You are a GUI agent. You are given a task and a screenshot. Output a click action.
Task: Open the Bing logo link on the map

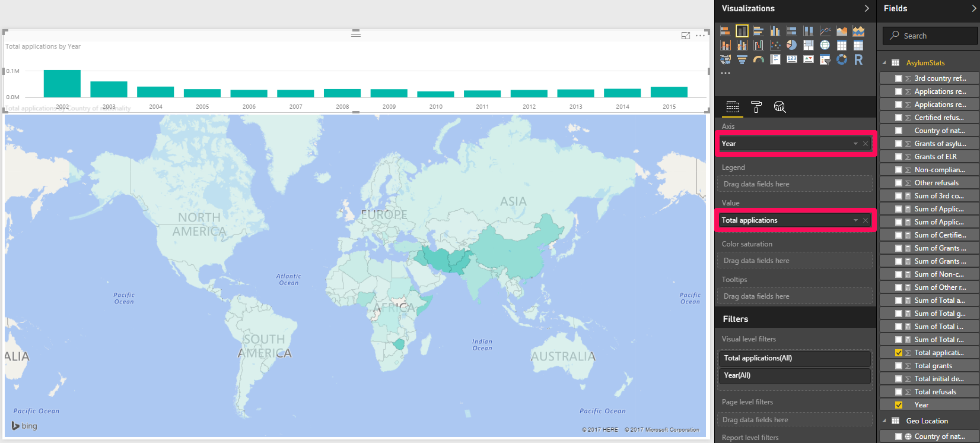[x=24, y=426]
